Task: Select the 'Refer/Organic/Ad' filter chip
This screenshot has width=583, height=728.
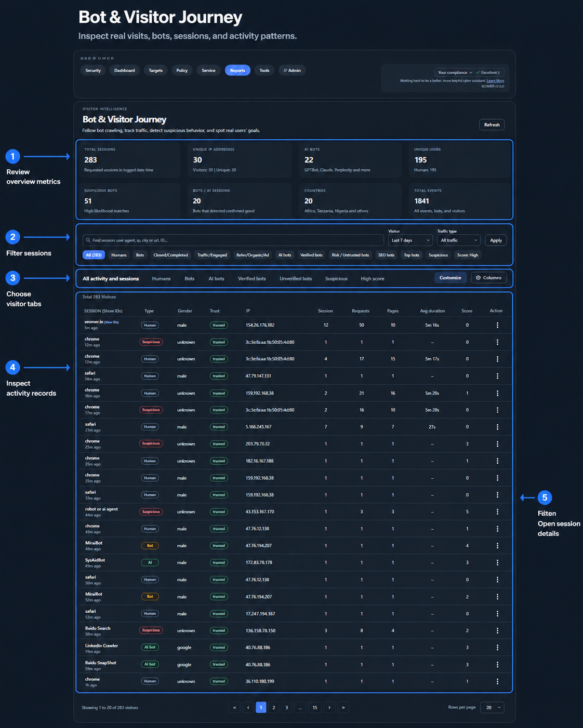Action: coord(253,255)
